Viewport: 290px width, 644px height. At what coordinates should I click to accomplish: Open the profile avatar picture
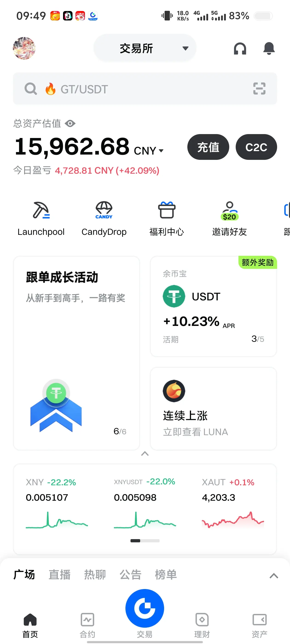coord(24,48)
